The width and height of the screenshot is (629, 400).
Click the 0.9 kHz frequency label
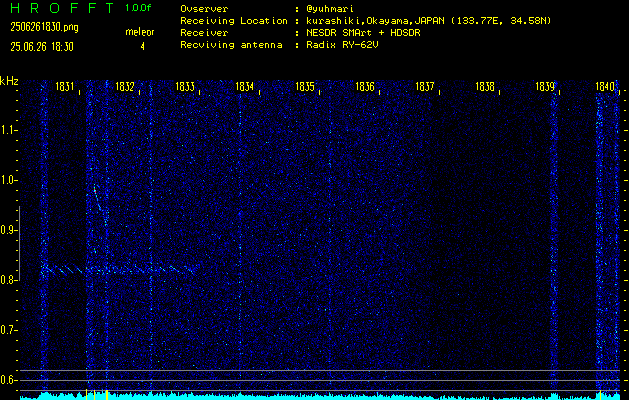[8, 230]
